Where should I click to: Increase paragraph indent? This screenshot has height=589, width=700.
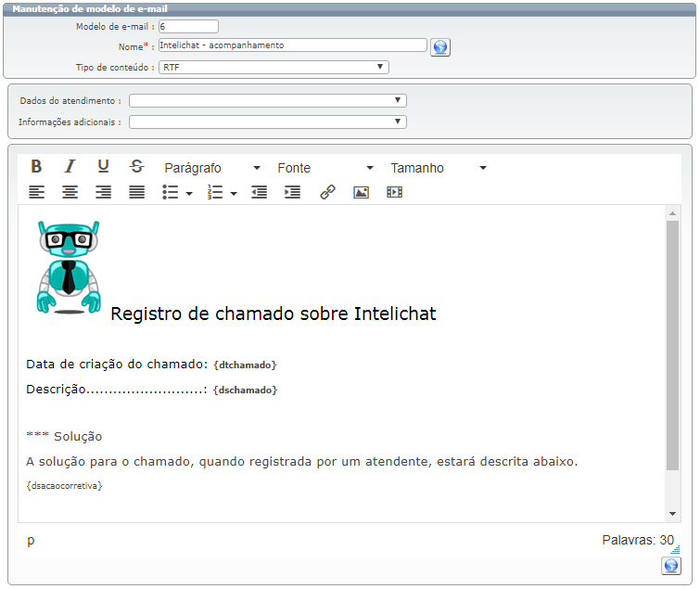(292, 192)
